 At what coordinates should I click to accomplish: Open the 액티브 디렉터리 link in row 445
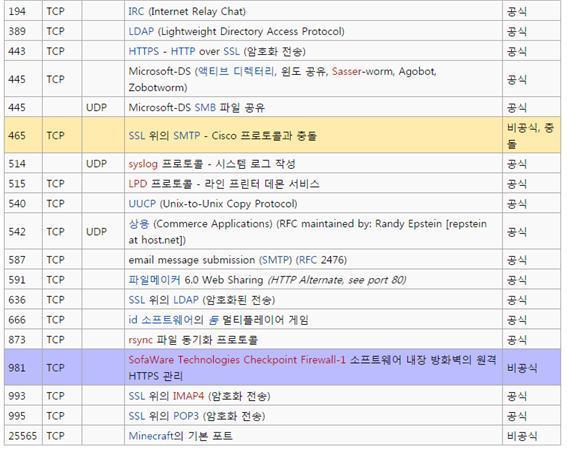coord(236,71)
